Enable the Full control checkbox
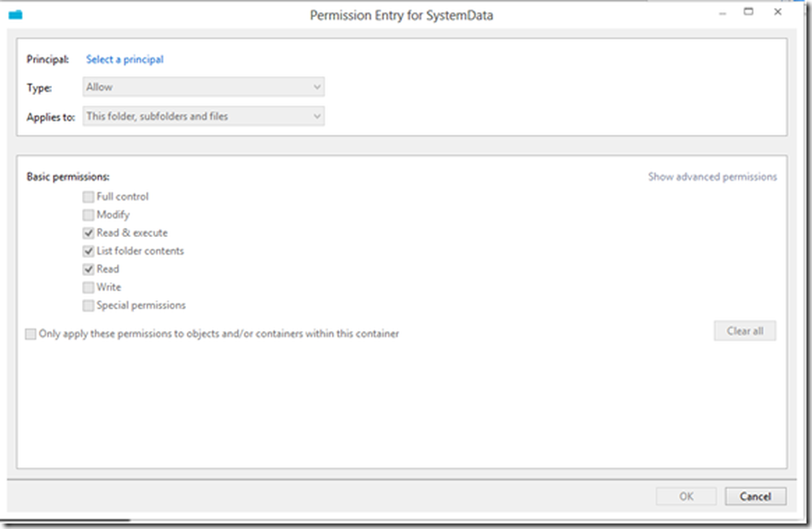 pyautogui.click(x=88, y=196)
